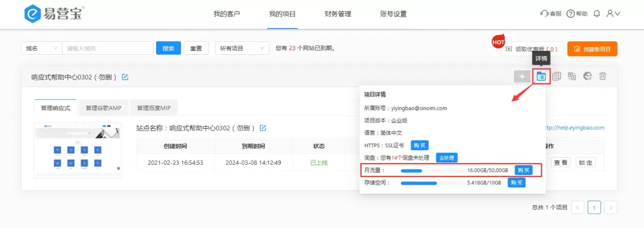The height and width of the screenshot is (228, 644).
Task: Click the orange 创建新项目 button
Action: pos(592,49)
